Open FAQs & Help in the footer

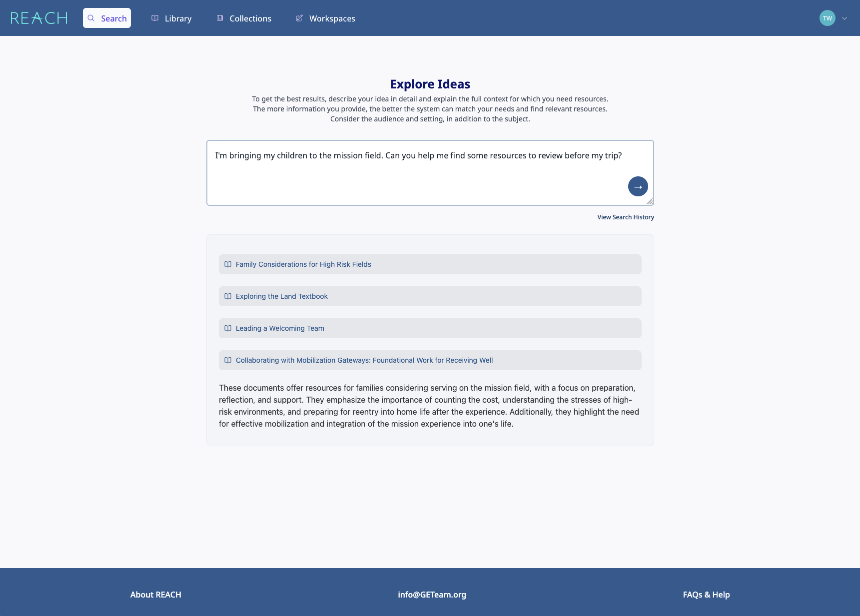click(x=706, y=595)
